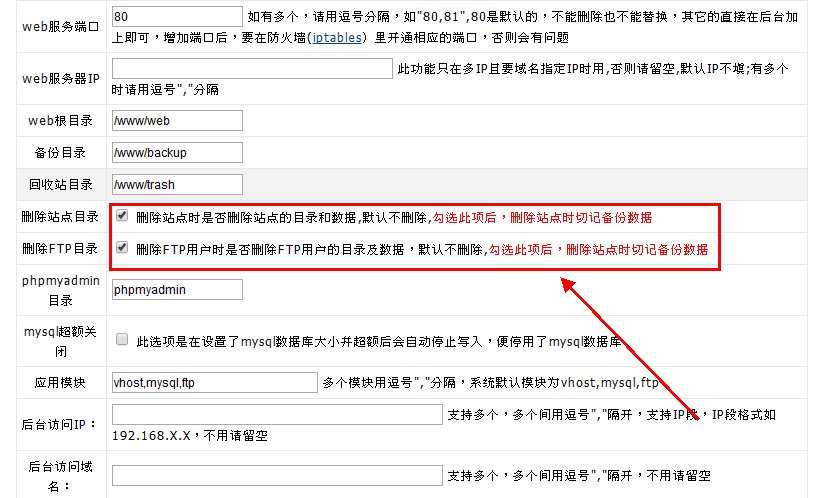Screen dimensions: 813x498
Task: Click the 应用模块 field with vhost,mysql,ftp
Action: point(214,382)
